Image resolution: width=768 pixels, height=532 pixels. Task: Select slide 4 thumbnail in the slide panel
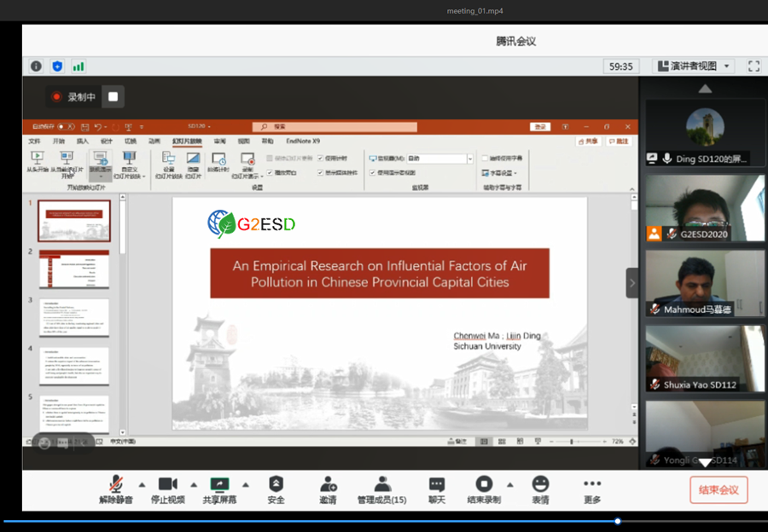[74, 367]
